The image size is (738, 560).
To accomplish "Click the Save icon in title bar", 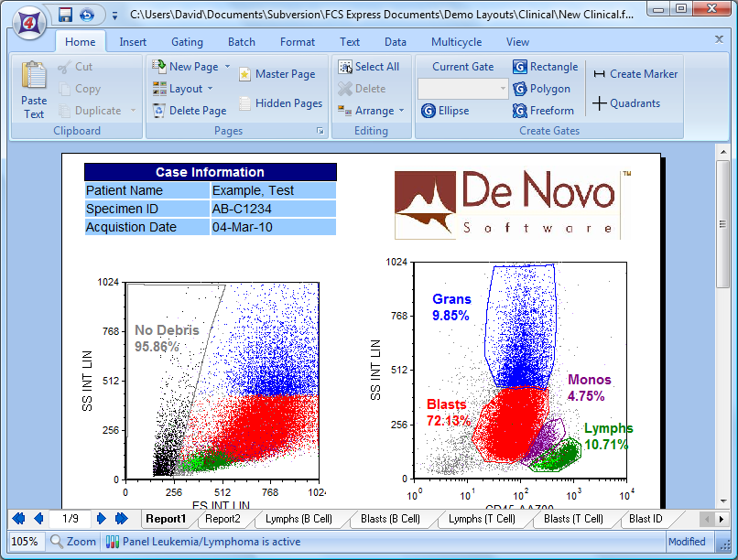I will [65, 15].
